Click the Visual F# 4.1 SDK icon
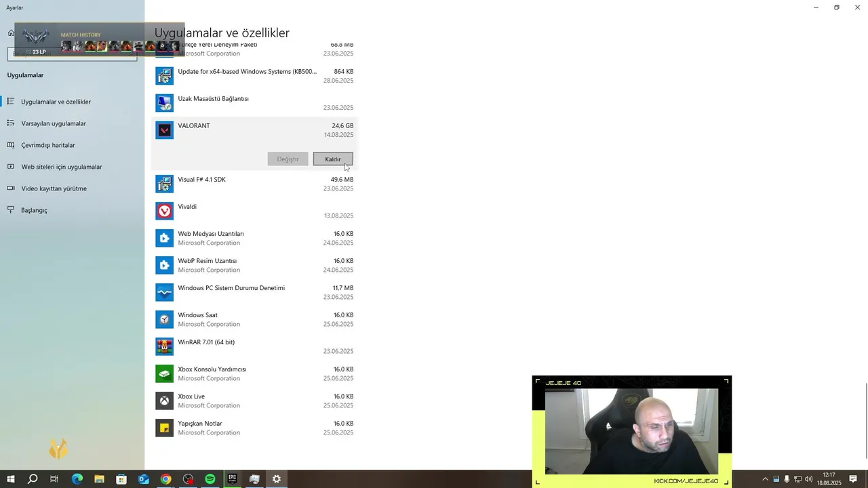The height and width of the screenshot is (488, 868). coord(164,184)
